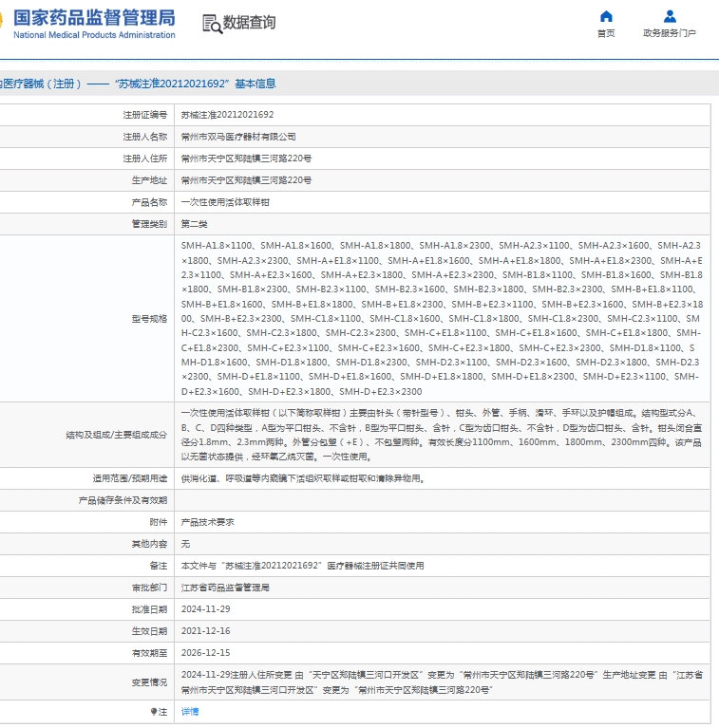Viewport: 719px width, 728px height.
Task: Click the 首页 label
Action: click(x=606, y=33)
